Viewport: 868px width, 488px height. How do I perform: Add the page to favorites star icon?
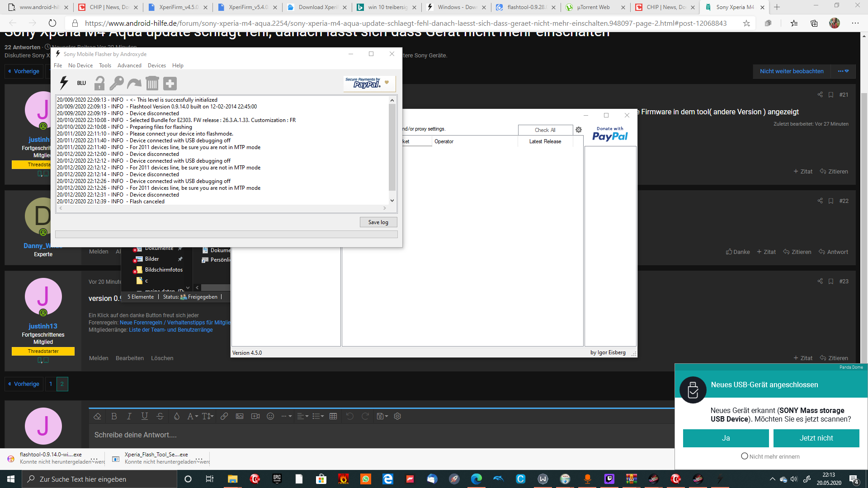click(x=746, y=23)
